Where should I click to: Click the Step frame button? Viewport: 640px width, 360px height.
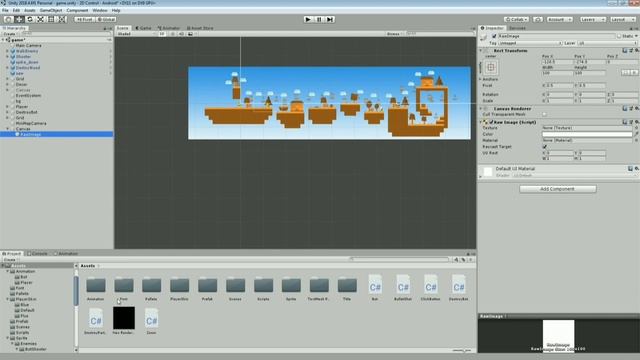(x=330, y=19)
